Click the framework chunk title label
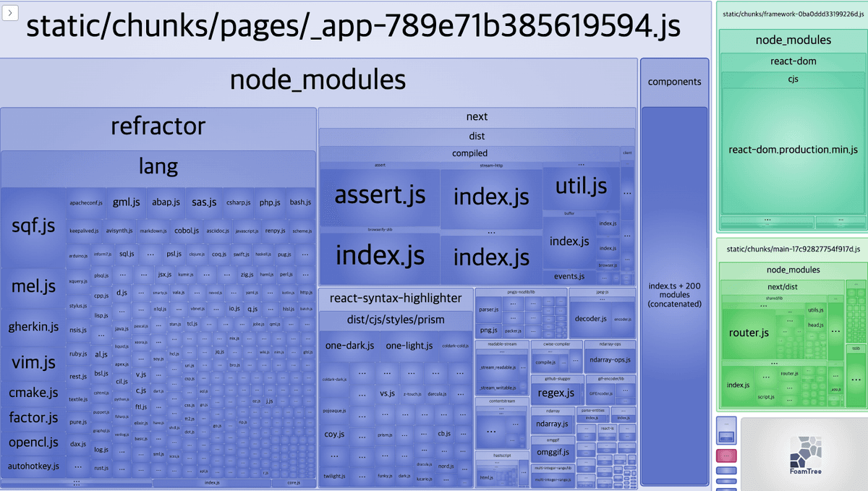The height and width of the screenshot is (491, 868). (x=791, y=13)
